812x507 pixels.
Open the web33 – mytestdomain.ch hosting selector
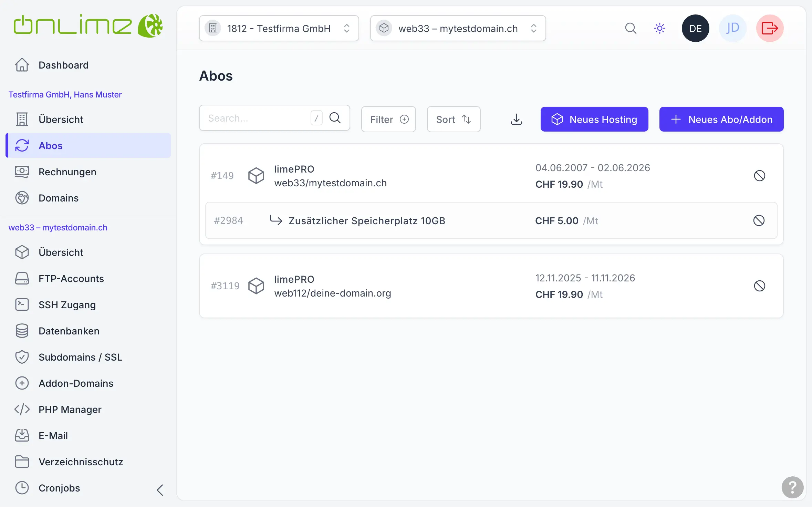point(457,28)
